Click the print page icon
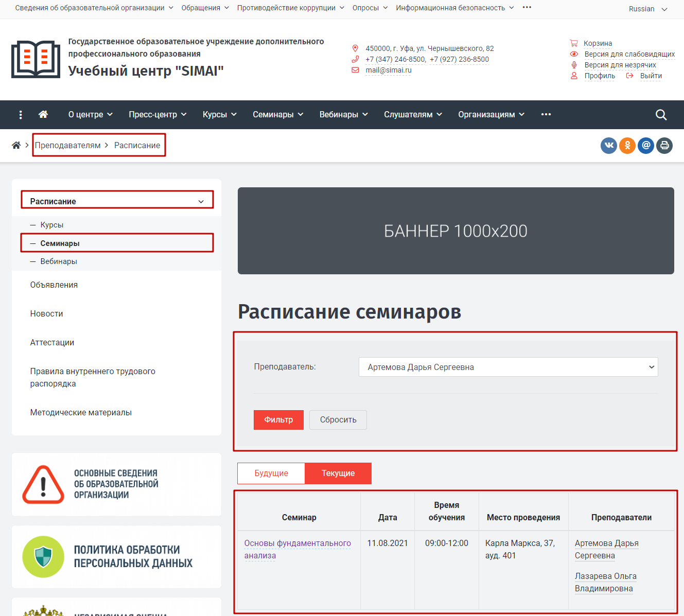 [x=664, y=145]
